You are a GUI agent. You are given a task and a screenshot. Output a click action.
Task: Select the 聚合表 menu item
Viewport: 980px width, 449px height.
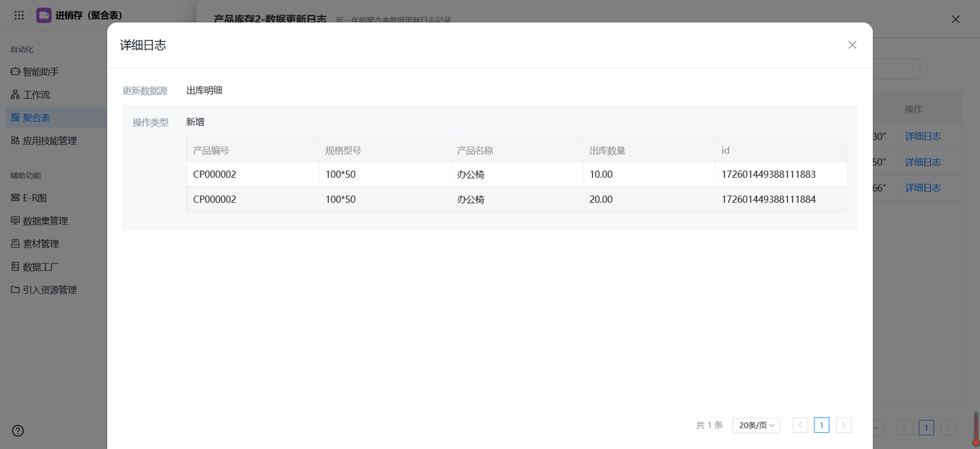(x=36, y=118)
